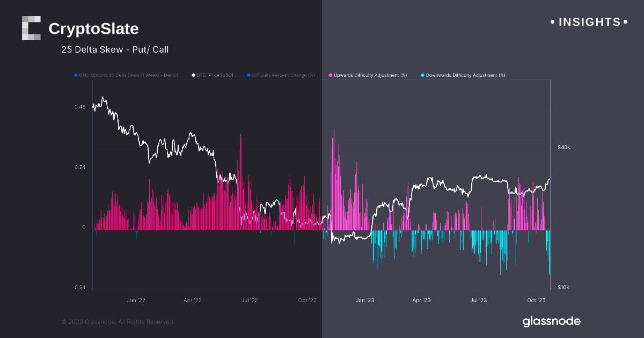The height and width of the screenshot is (338, 644).
Task: Click the magenta Upwards Difficulty Adjustment dot
Action: pos(331,75)
